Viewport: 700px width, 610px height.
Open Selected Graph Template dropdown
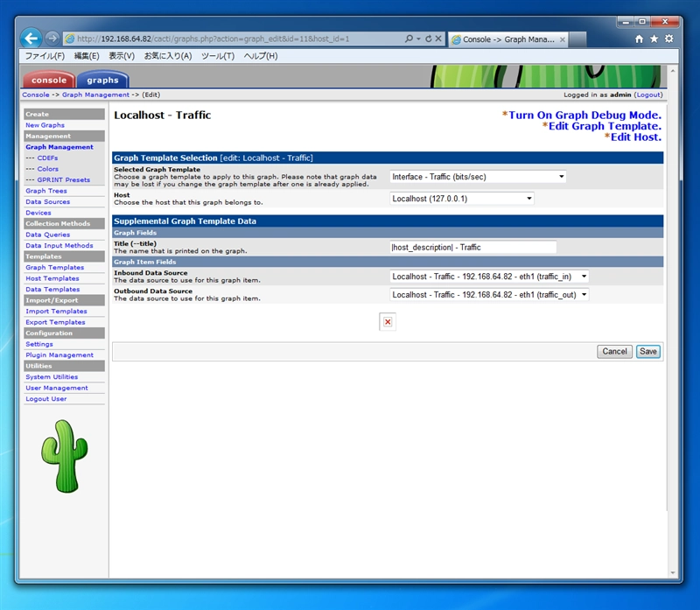click(478, 177)
